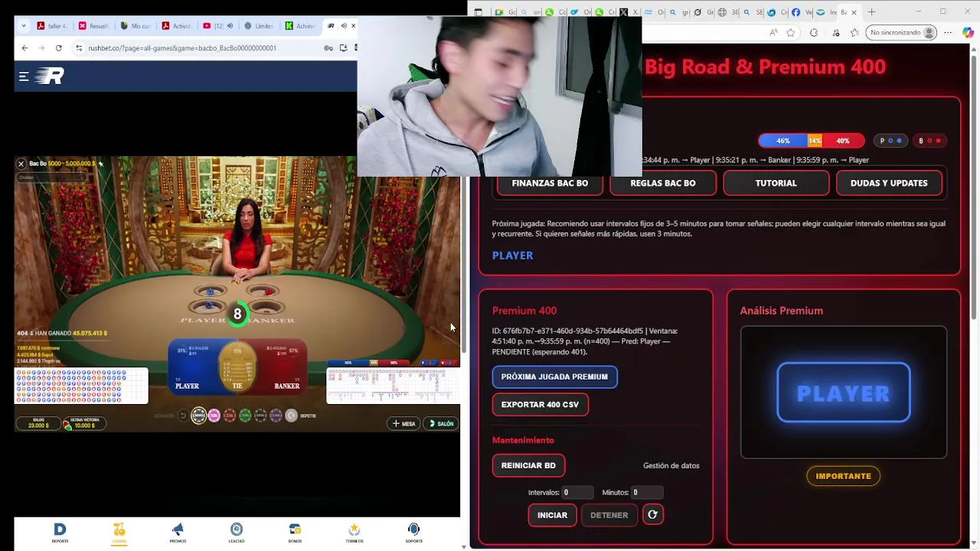Click the P streak indicator pill
Image resolution: width=980 pixels, height=551 pixels.
[x=890, y=141]
